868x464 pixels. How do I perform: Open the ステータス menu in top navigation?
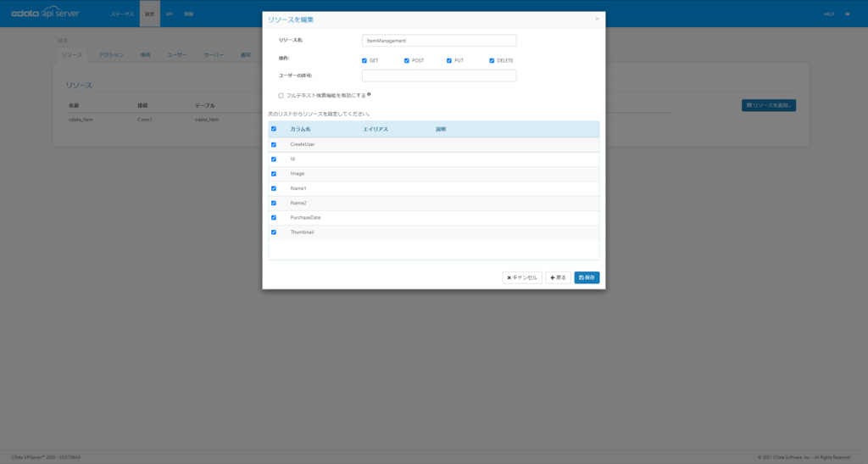(122, 14)
